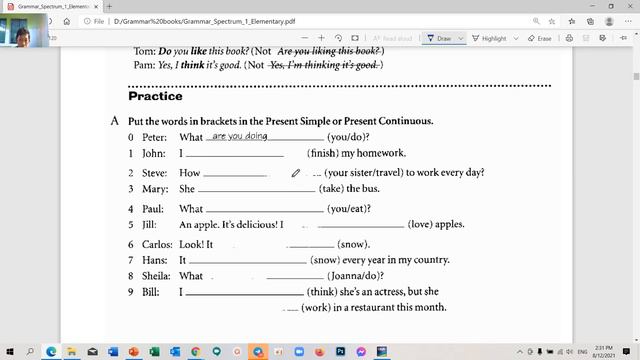The height and width of the screenshot is (360, 640).
Task: Rotate the PDF page
Action: point(338,38)
